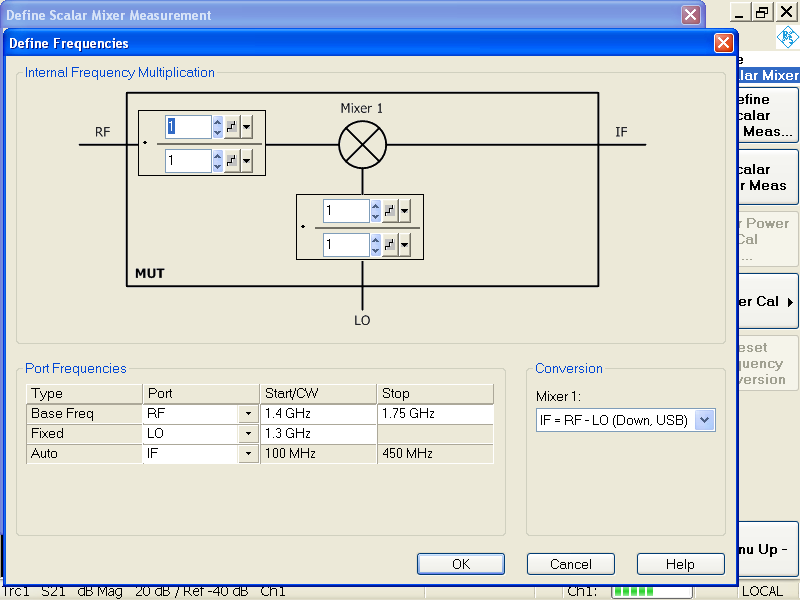Open the Fixed port LO dropdown
The width and height of the screenshot is (800, 600).
pos(247,434)
